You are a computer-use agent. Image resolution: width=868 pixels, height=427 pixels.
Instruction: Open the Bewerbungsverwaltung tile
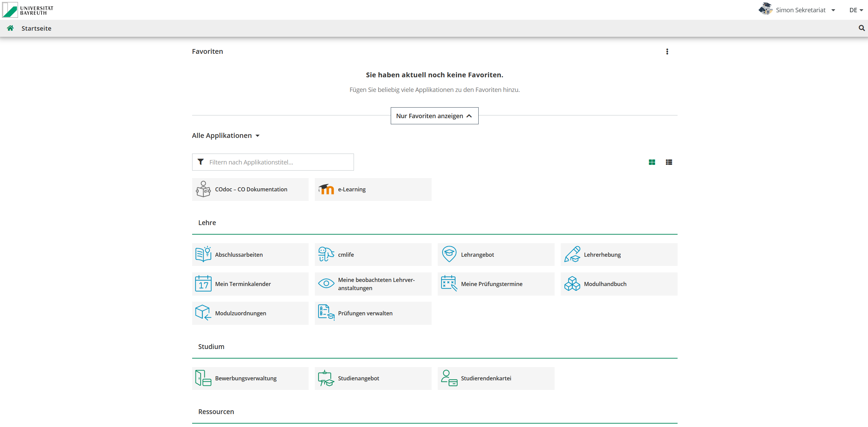tap(250, 378)
